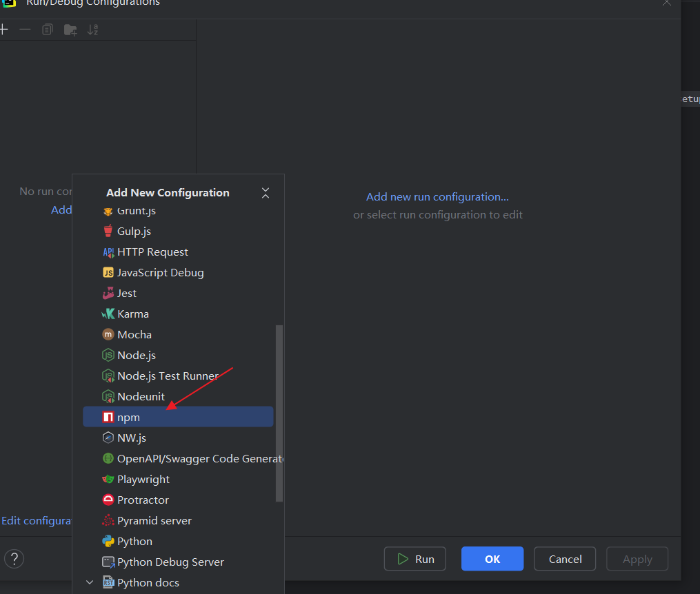Choose Python Debug Server entry
700x594 pixels.
(178, 562)
